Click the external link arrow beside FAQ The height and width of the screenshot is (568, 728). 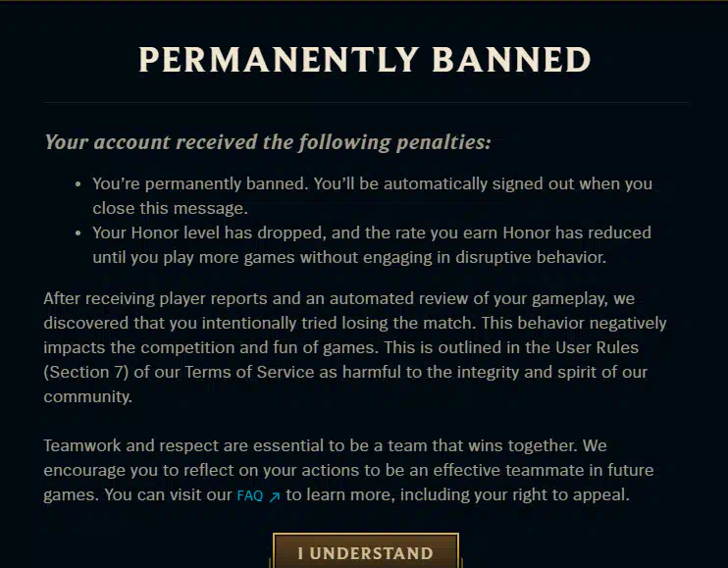click(275, 496)
